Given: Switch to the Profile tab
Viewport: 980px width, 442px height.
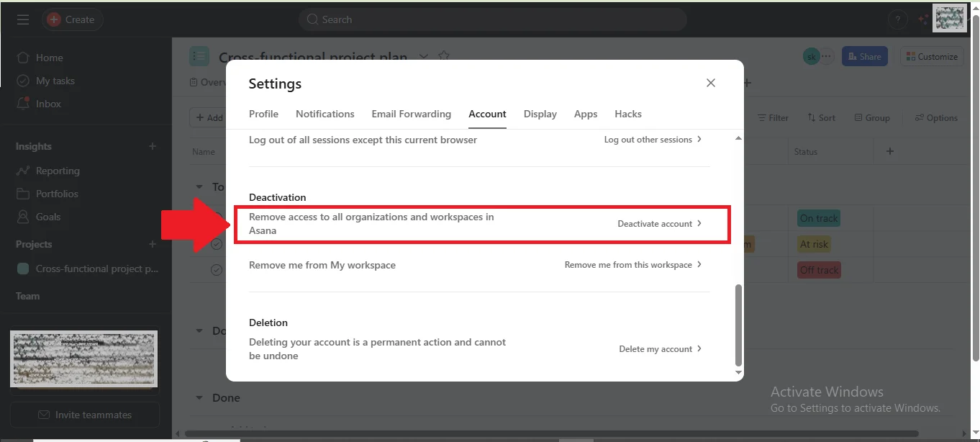Looking at the screenshot, I should tap(264, 114).
